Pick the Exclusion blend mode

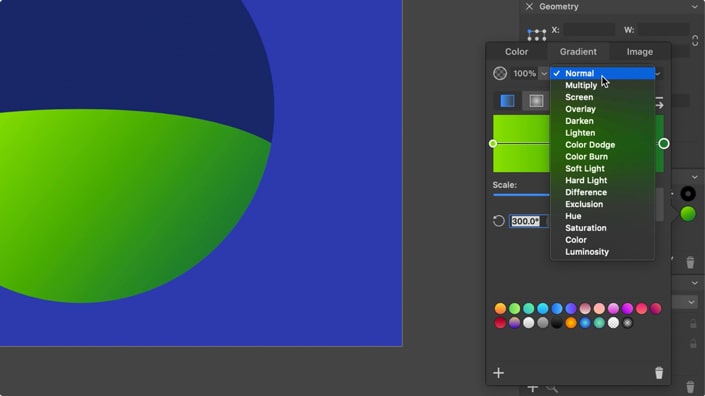tap(602, 204)
